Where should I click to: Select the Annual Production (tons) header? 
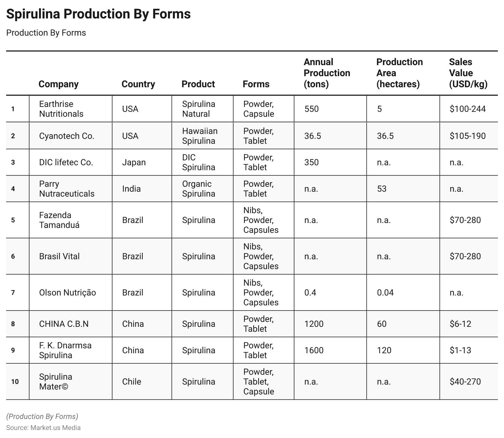(327, 73)
